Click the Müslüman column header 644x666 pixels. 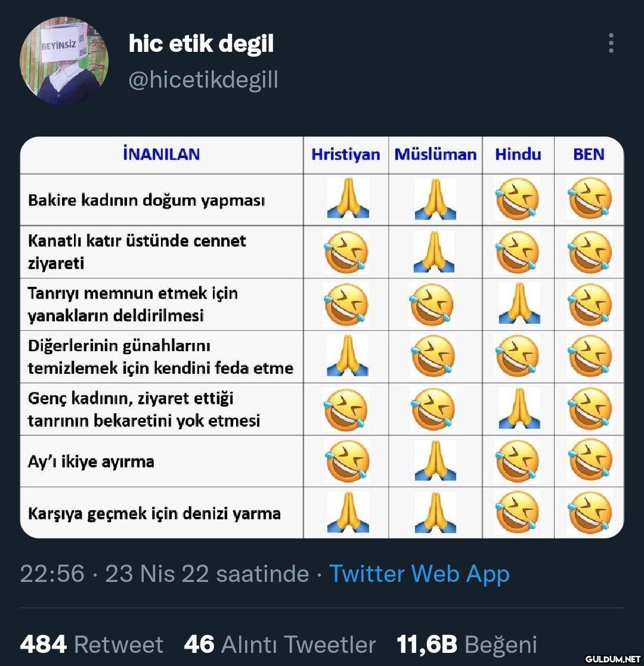(x=435, y=154)
